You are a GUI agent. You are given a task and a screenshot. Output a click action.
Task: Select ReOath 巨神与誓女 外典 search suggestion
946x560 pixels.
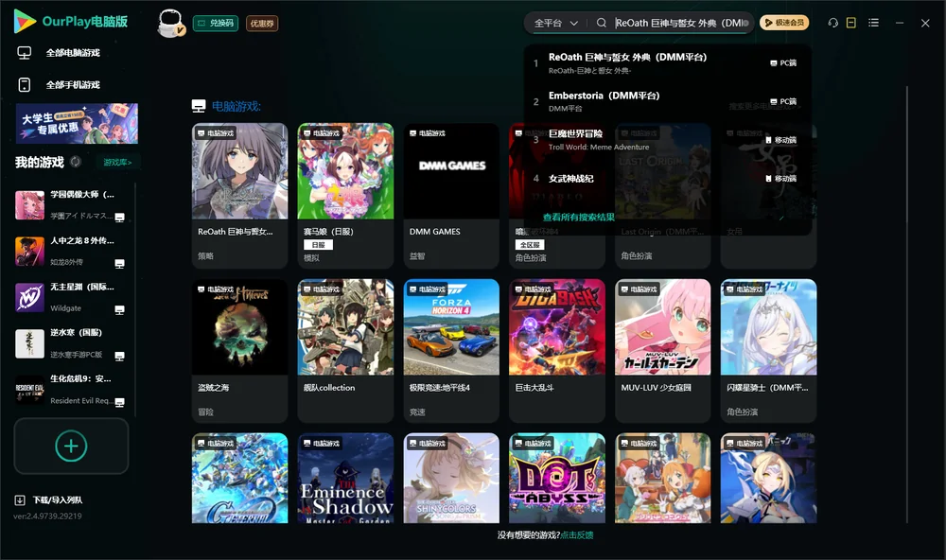click(666, 62)
